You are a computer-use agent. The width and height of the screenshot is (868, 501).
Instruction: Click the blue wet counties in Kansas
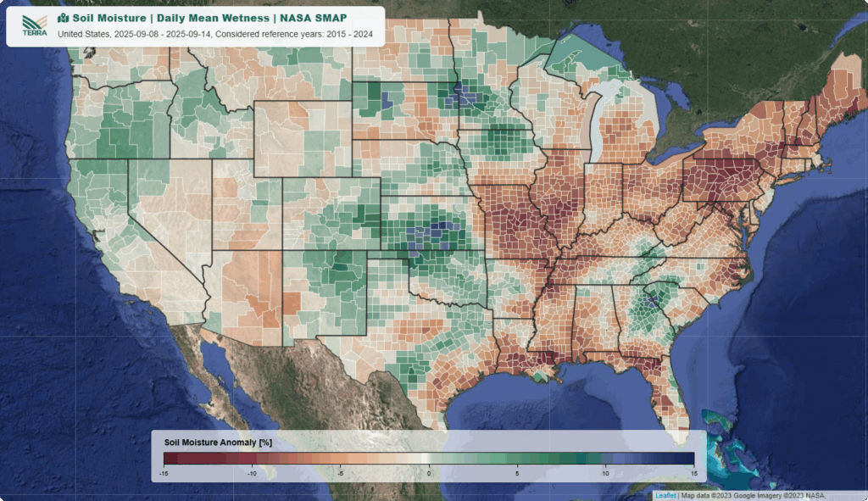(426, 231)
